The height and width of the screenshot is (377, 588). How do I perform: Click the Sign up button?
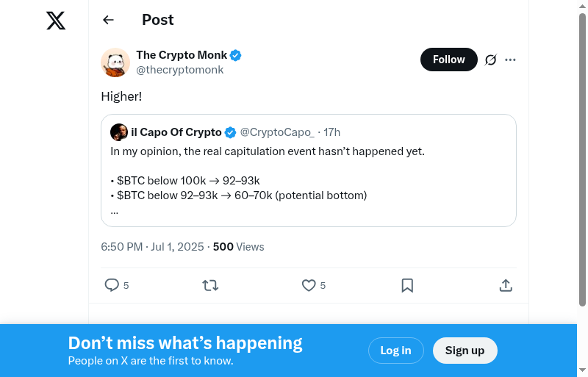pos(465,351)
